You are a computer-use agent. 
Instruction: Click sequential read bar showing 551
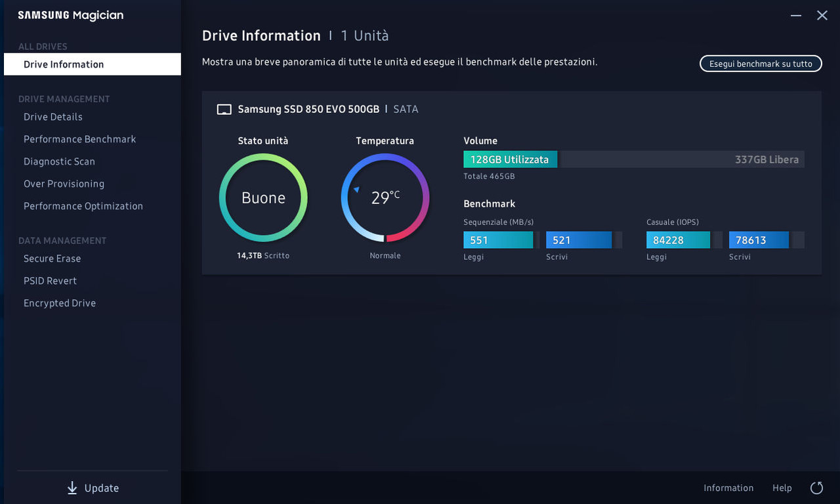pyautogui.click(x=499, y=240)
